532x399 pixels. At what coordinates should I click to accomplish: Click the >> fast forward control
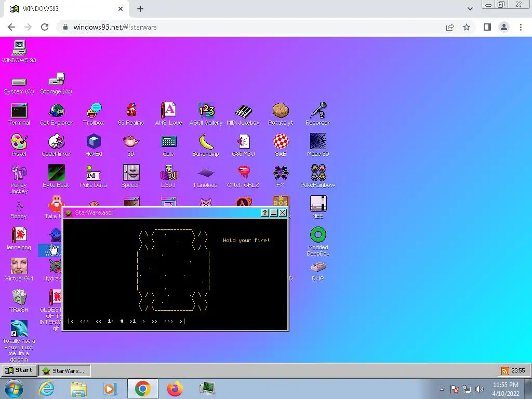(x=154, y=321)
